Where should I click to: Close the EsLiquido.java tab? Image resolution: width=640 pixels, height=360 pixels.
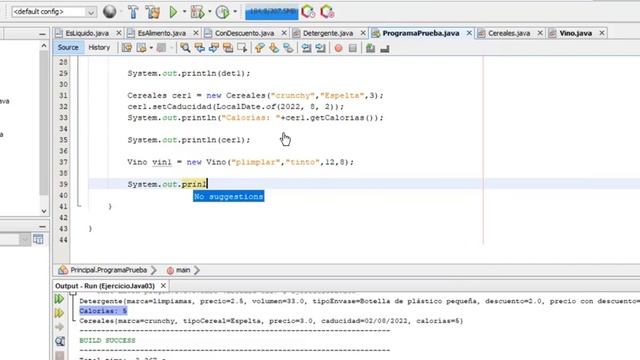click(x=119, y=33)
